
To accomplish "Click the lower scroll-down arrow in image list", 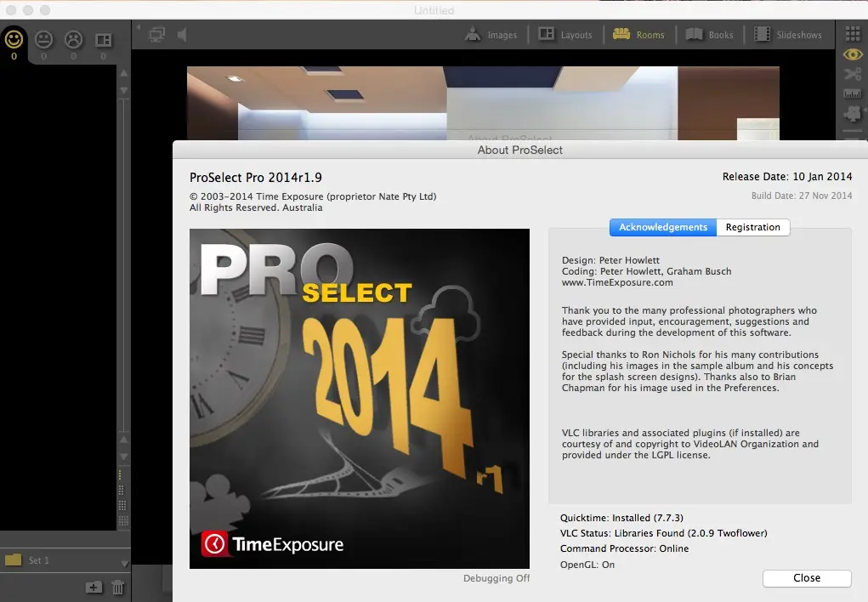I will pyautogui.click(x=124, y=457).
